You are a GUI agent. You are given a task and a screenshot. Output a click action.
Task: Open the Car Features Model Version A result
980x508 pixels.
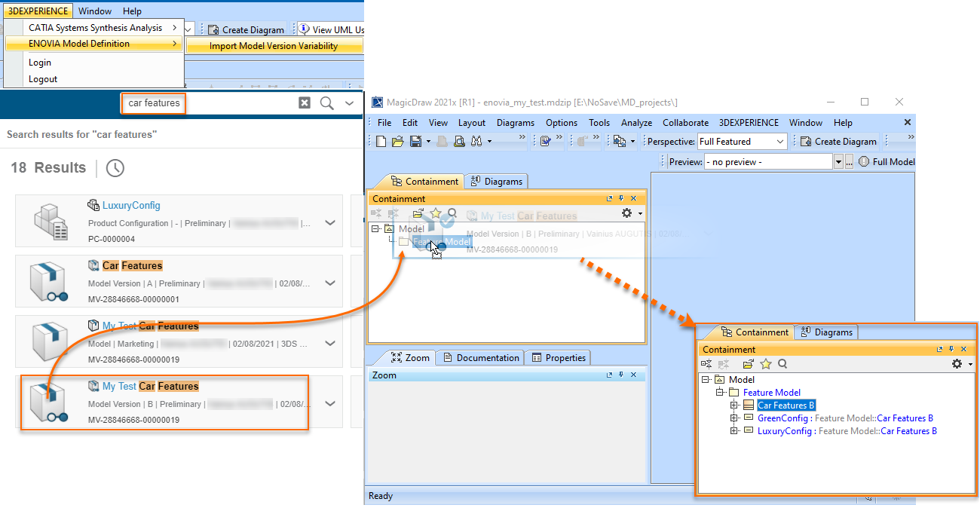pos(133,265)
